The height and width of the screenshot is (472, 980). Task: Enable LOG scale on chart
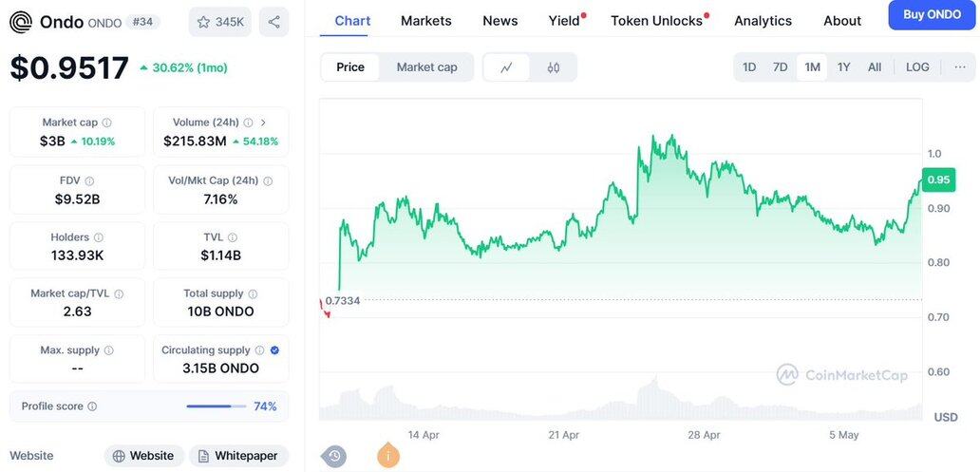point(917,67)
